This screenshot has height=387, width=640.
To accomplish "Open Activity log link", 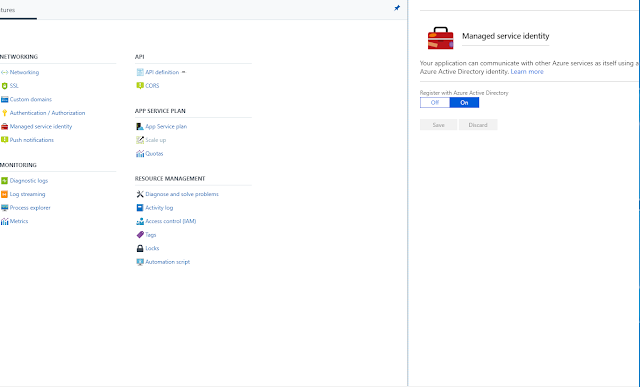I will (159, 208).
